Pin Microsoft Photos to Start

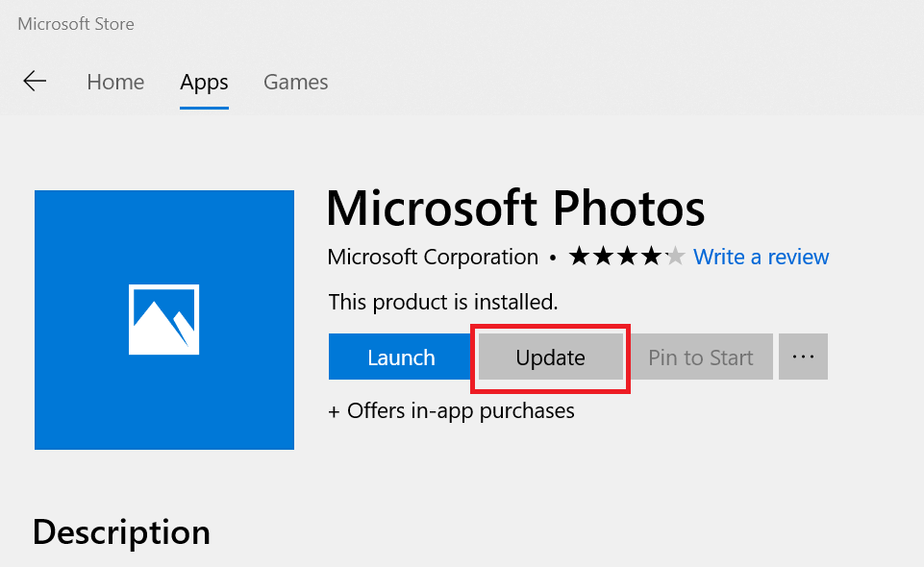click(x=700, y=357)
